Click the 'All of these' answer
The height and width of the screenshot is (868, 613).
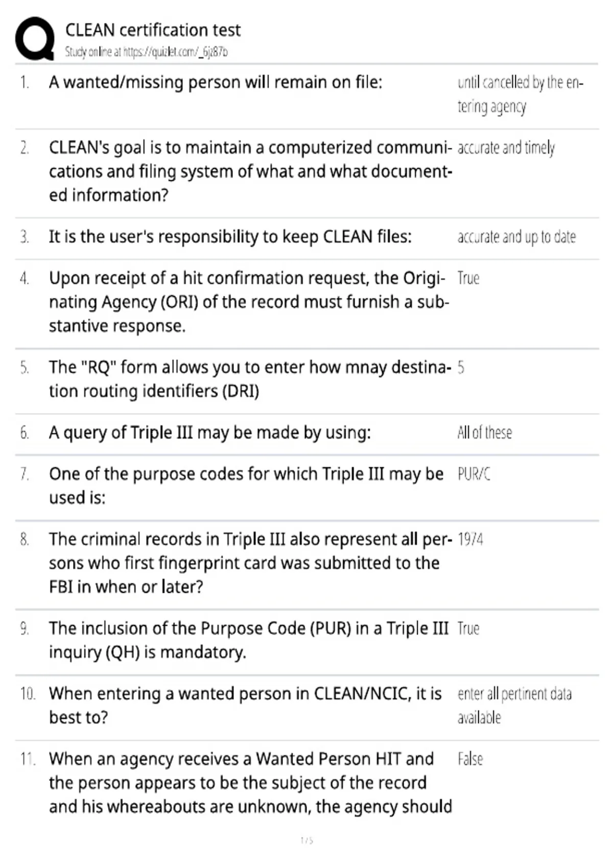tap(484, 432)
